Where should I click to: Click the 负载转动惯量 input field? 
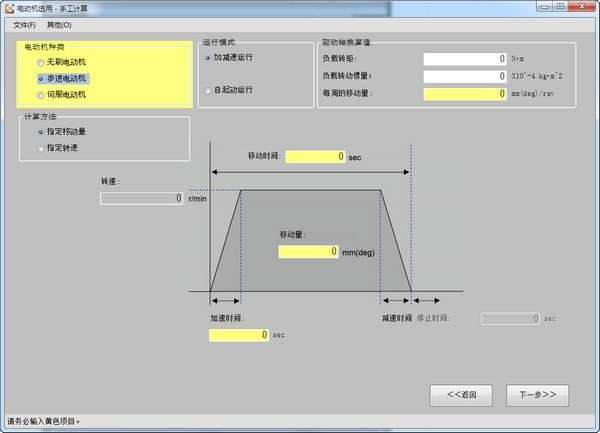tap(465, 76)
